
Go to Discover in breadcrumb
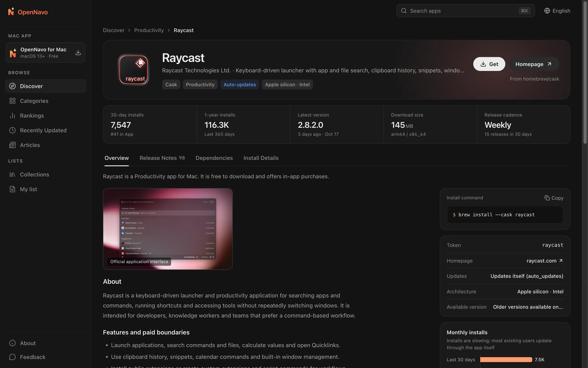point(114,30)
